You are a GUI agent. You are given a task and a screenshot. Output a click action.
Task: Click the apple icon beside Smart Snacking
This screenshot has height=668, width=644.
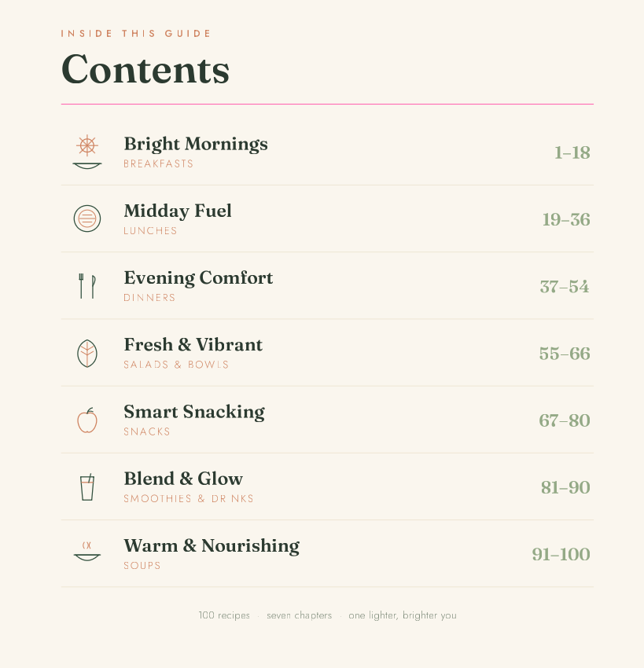click(x=87, y=420)
